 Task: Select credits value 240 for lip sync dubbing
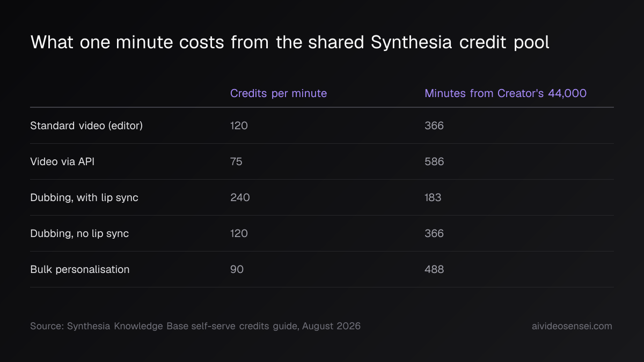point(240,197)
